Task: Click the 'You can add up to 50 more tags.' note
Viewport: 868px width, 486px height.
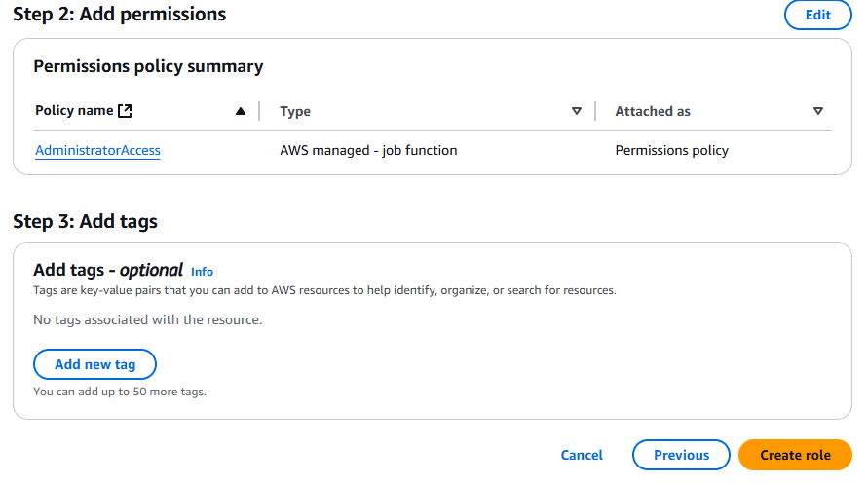Action: coord(120,392)
